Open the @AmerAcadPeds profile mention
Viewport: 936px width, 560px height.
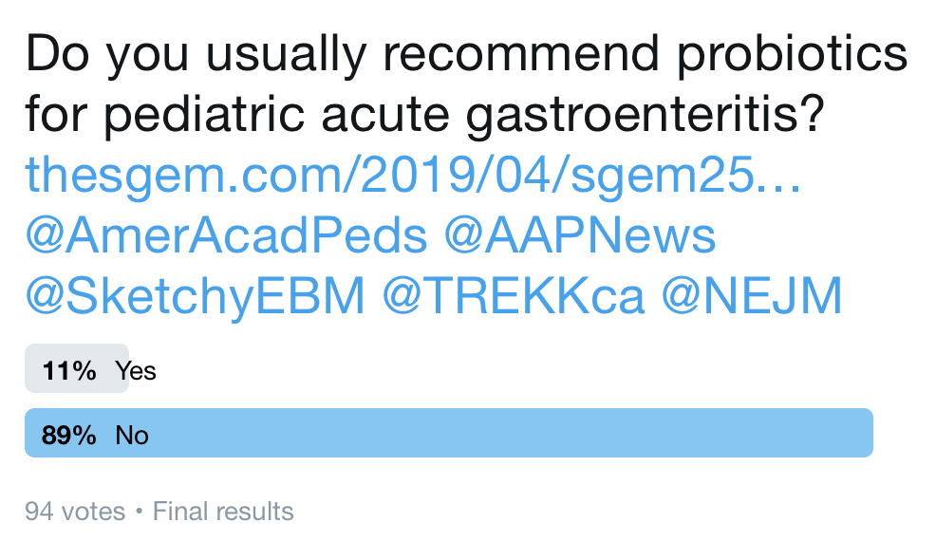click(226, 235)
